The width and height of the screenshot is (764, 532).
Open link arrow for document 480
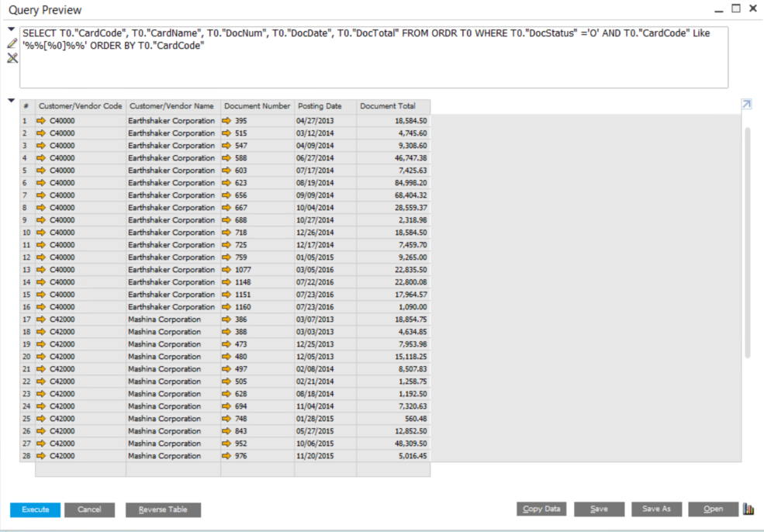(226, 357)
